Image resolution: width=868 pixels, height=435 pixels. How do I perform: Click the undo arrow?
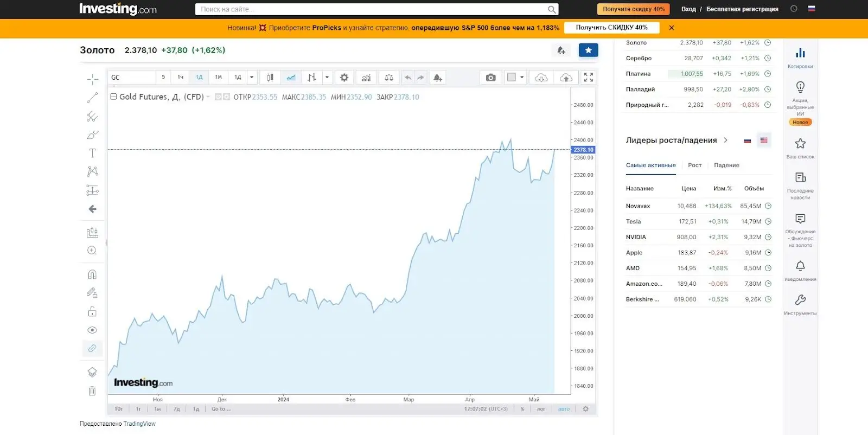click(408, 78)
